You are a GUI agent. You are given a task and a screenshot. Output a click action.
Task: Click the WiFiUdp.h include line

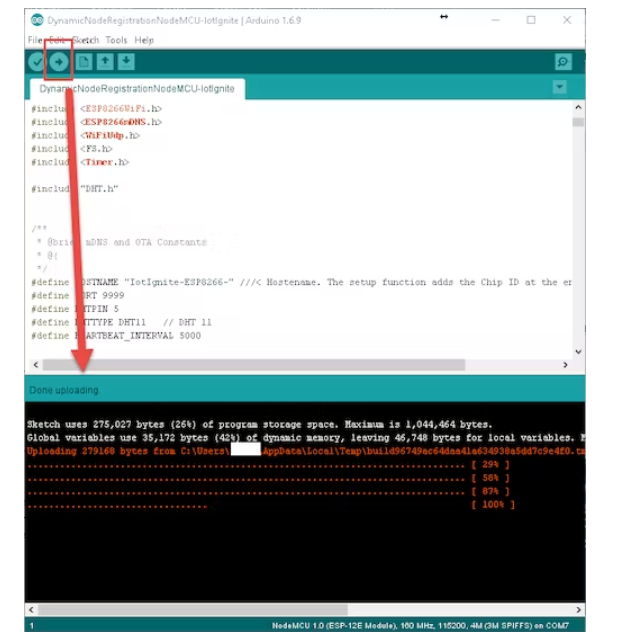click(85, 136)
